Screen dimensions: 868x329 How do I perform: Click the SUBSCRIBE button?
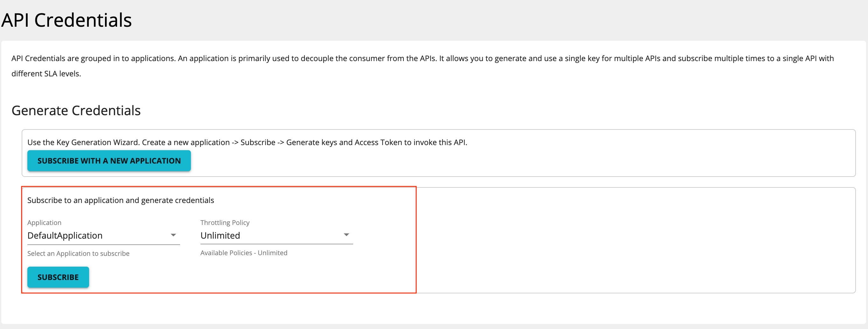click(x=58, y=277)
